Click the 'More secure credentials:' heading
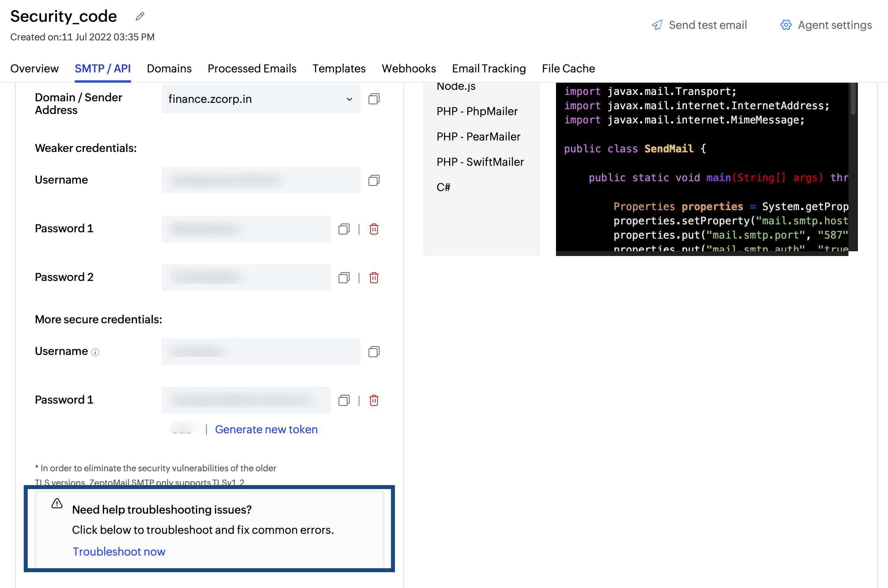Viewport: 888px width, 588px height. pos(99,319)
